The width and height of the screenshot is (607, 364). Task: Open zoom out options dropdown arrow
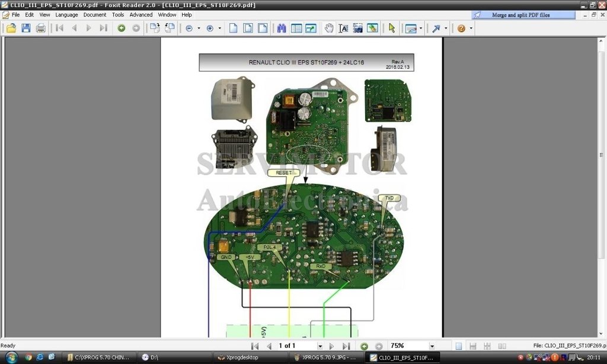point(199,28)
